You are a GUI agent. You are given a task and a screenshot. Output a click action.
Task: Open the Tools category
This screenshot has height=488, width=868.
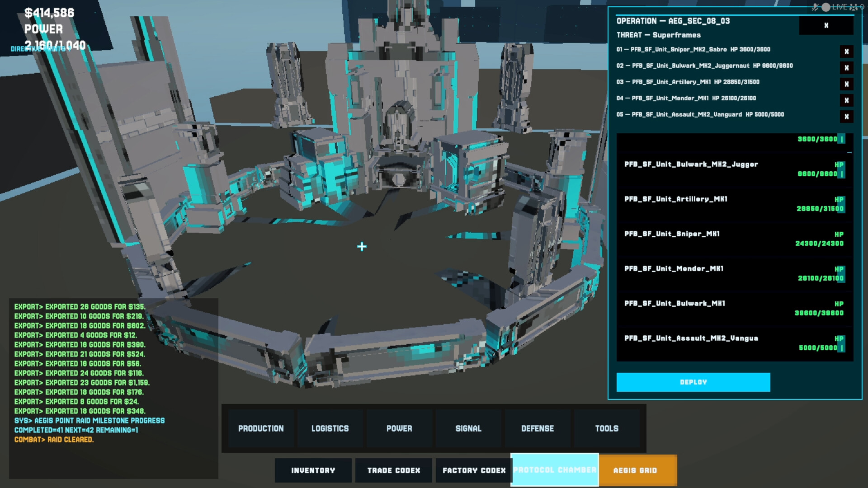607,428
